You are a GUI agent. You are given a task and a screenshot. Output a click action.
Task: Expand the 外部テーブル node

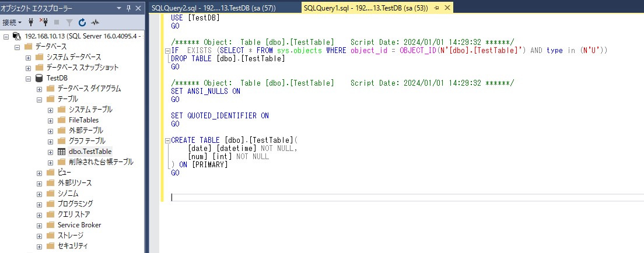[51, 131]
